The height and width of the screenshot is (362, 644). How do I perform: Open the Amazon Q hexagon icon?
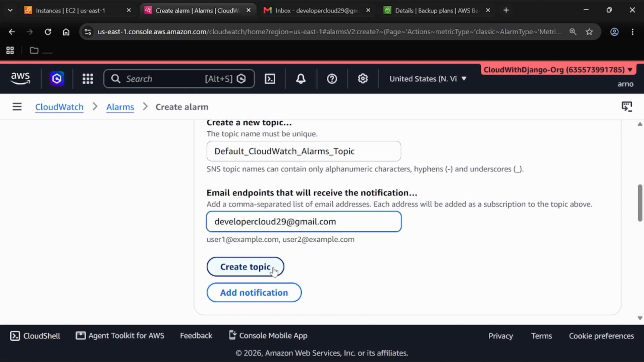(x=57, y=79)
